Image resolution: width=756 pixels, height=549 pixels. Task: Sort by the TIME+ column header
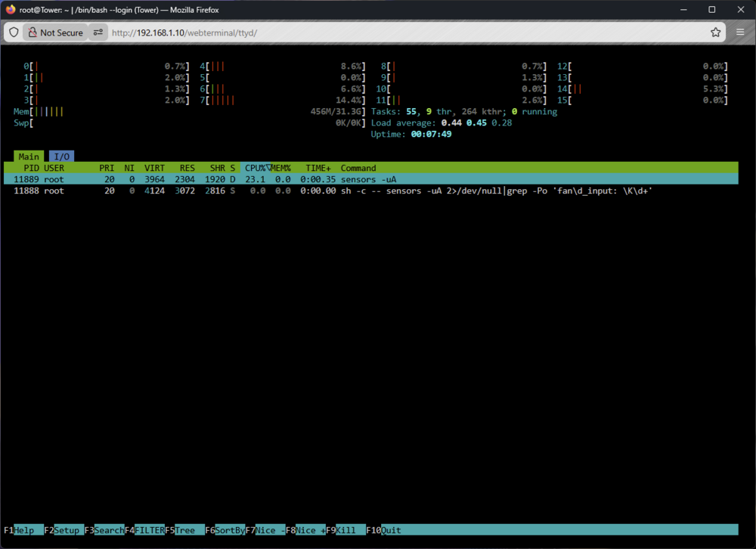coord(318,168)
